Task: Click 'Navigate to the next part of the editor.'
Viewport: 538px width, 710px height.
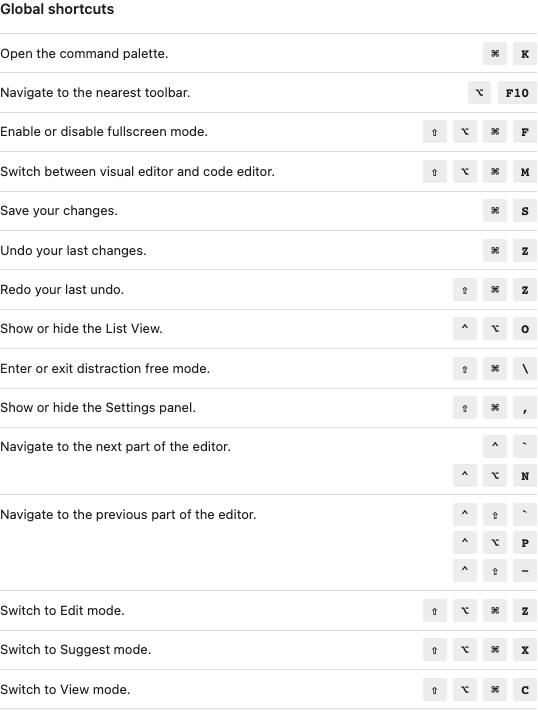Action: point(115,446)
